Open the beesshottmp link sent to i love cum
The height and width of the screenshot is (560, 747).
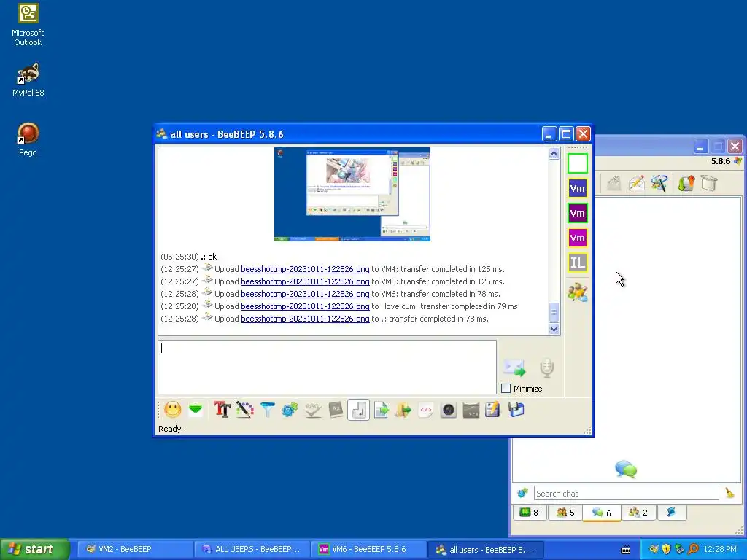305,306
